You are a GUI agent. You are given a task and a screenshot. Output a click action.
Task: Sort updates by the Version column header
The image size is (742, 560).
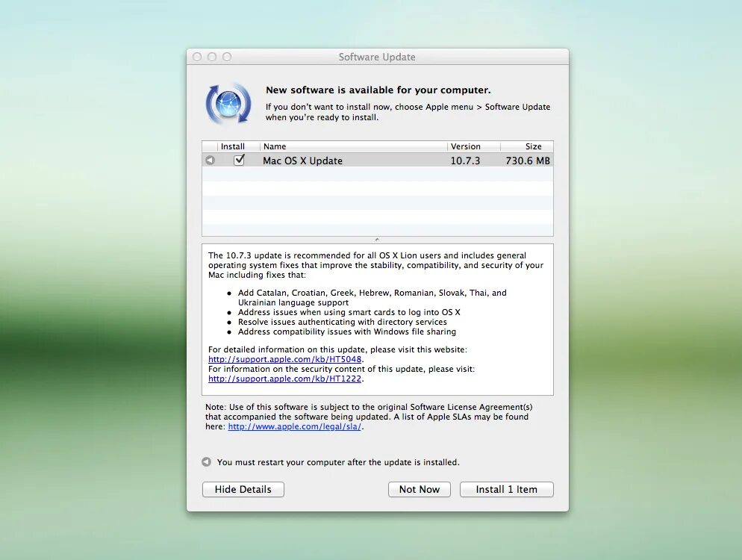(x=474, y=146)
